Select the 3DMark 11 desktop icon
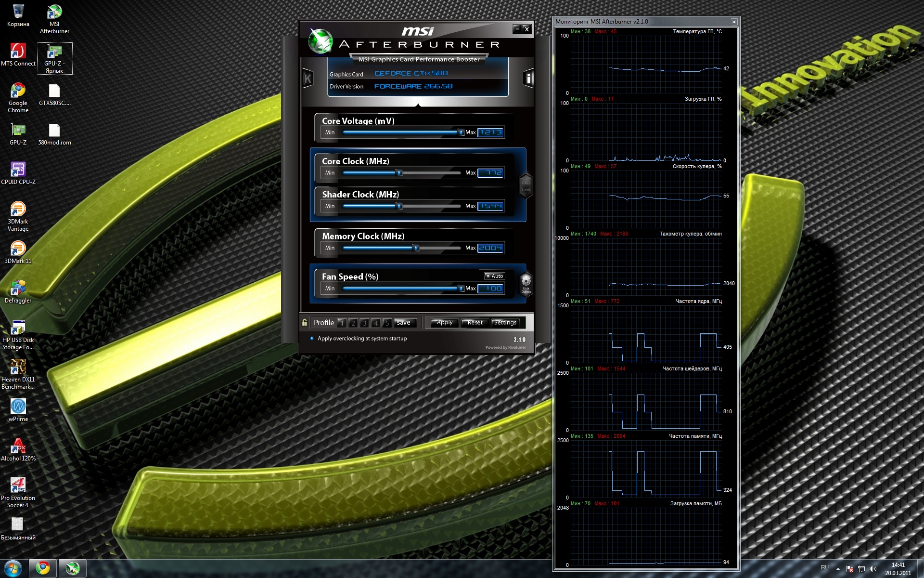 point(18,252)
